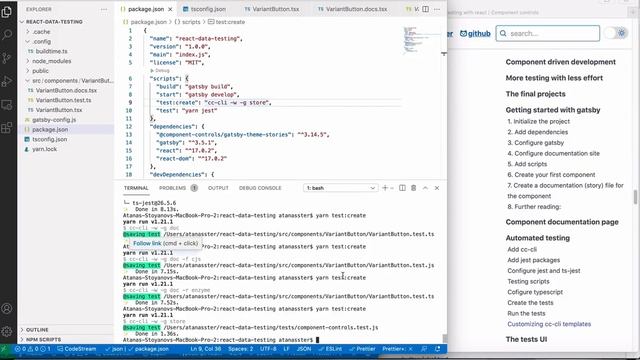Open VariantButton.docs.tsx in the explorer
This screenshot has height=360, width=640.
(x=66, y=90)
